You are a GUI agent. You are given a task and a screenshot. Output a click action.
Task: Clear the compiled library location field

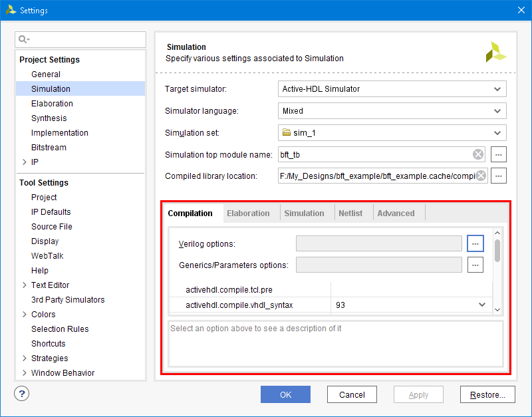[x=479, y=176]
